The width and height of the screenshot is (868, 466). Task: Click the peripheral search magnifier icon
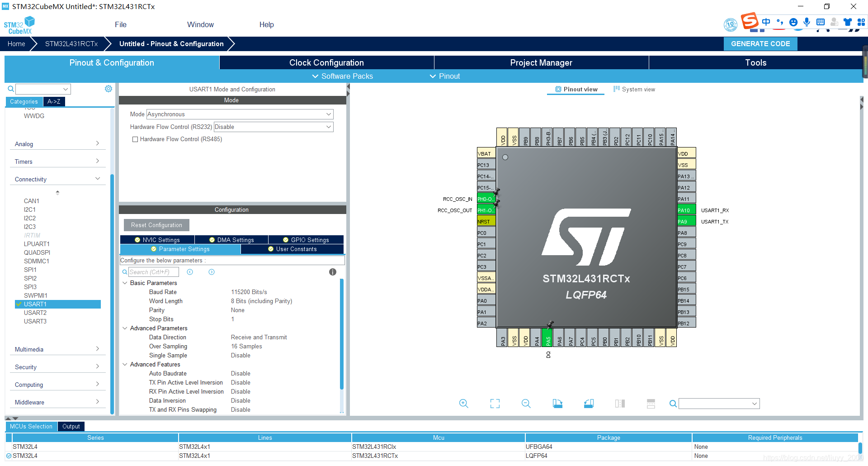11,89
